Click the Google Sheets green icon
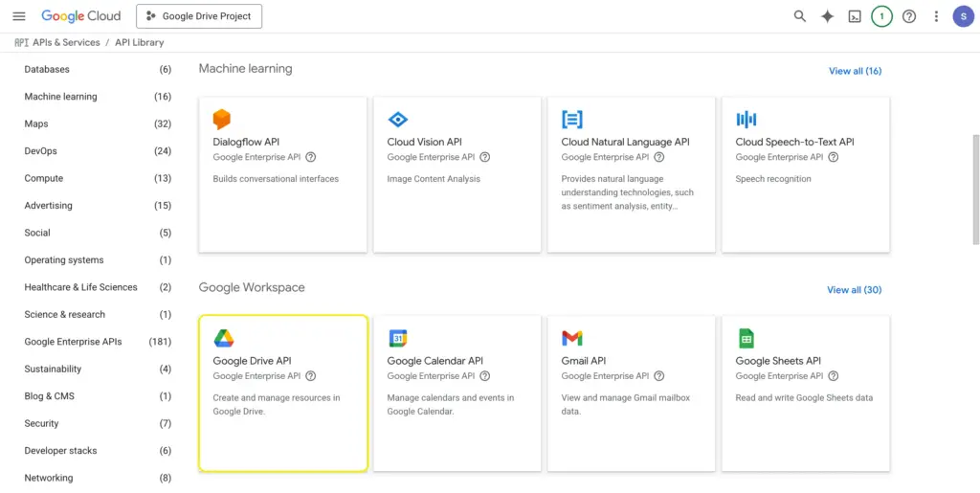 (746, 338)
